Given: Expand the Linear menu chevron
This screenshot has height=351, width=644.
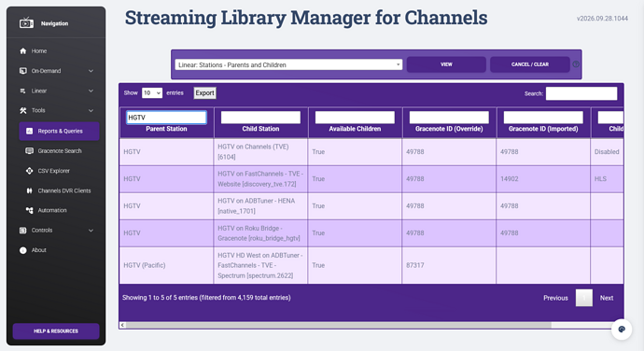Looking at the screenshot, I should 91,91.
